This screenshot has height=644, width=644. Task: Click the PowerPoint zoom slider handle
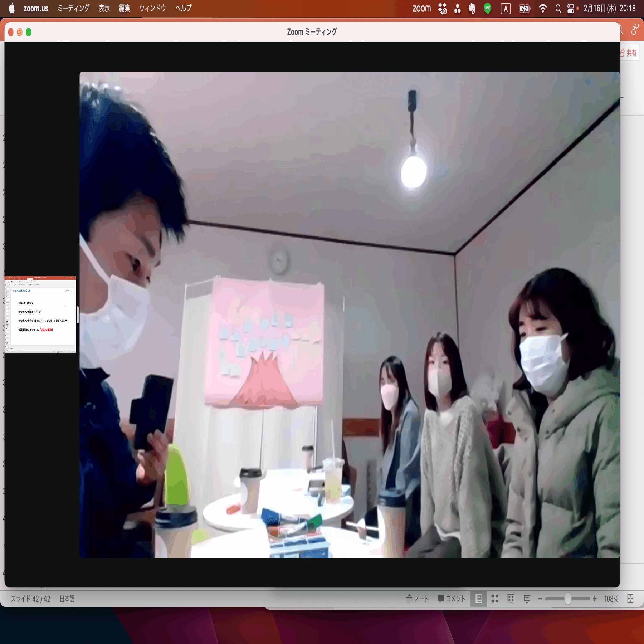coord(568,599)
